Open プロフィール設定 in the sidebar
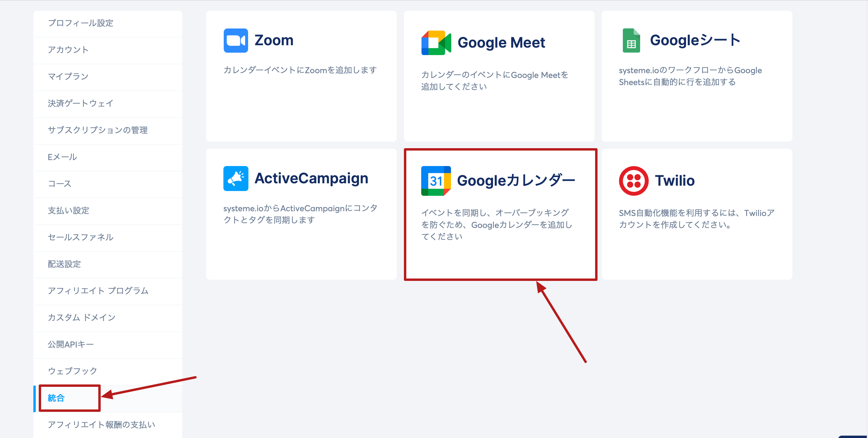The height and width of the screenshot is (438, 868). 80,23
